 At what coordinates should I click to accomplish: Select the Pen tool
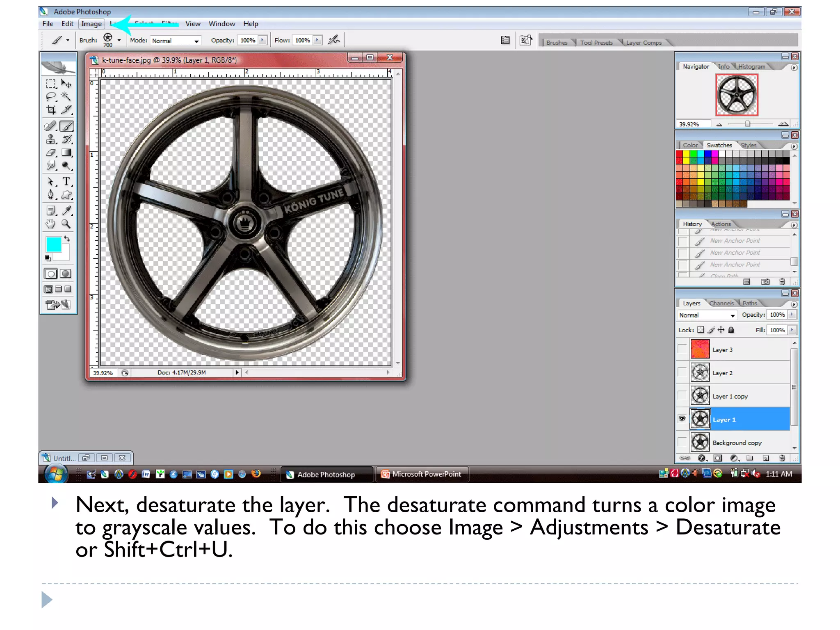point(51,195)
